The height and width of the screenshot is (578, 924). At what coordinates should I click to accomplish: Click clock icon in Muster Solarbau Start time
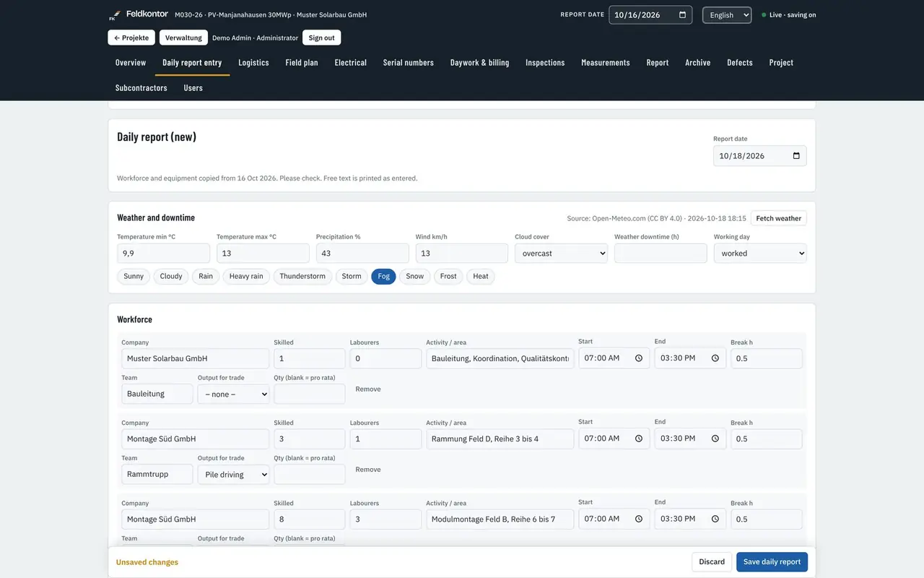pos(639,358)
